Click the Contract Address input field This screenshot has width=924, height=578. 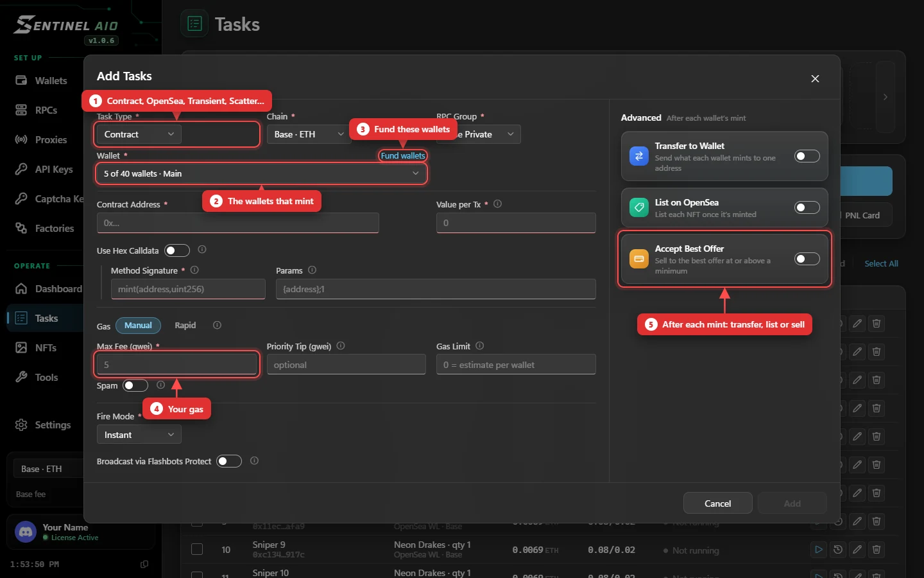point(238,223)
